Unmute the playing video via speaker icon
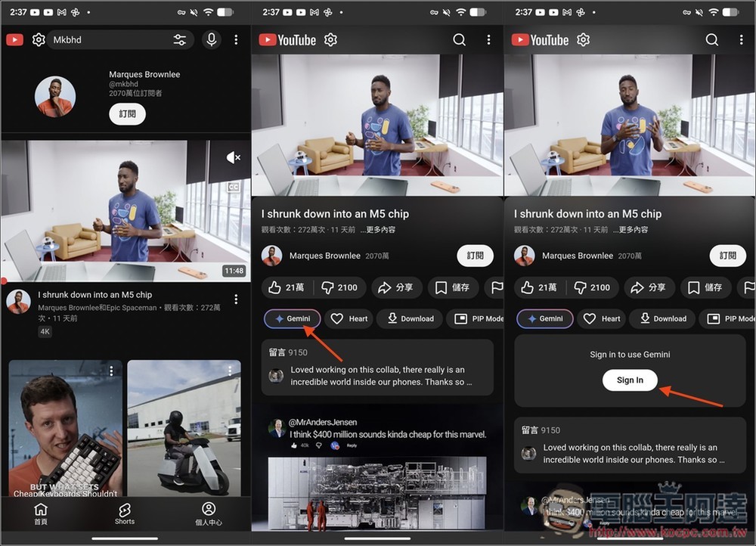 point(234,157)
